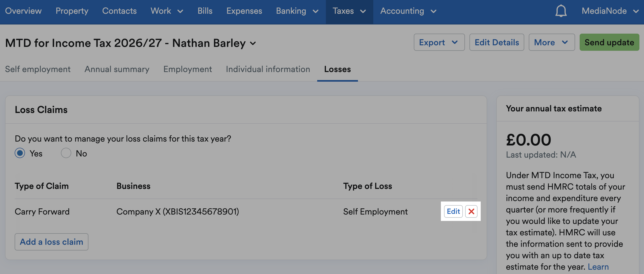The image size is (644, 274).
Task: Delete the Carry Forward loss claim
Action: pyautogui.click(x=471, y=211)
